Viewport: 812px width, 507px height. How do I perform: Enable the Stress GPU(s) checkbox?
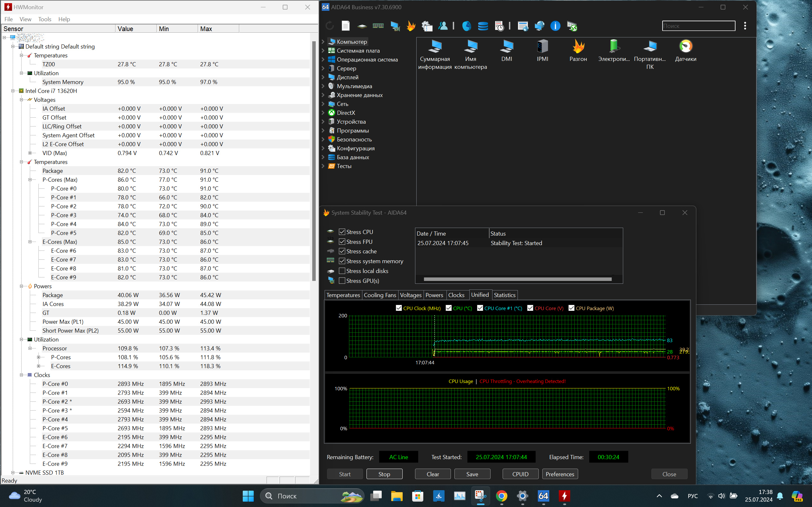(x=342, y=281)
